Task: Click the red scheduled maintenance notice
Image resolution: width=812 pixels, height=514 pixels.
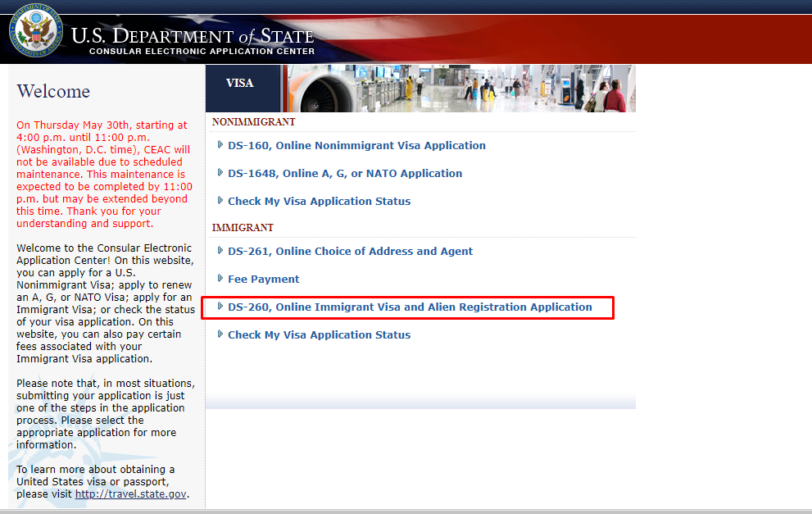Action: pyautogui.click(x=104, y=174)
